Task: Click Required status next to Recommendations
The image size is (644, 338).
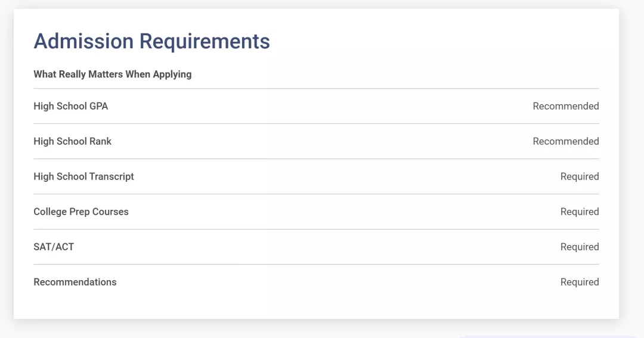Action: pyautogui.click(x=579, y=282)
